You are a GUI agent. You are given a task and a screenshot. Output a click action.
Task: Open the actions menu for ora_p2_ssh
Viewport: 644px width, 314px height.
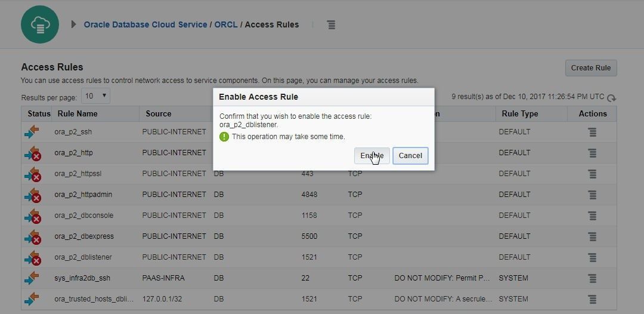click(x=592, y=133)
